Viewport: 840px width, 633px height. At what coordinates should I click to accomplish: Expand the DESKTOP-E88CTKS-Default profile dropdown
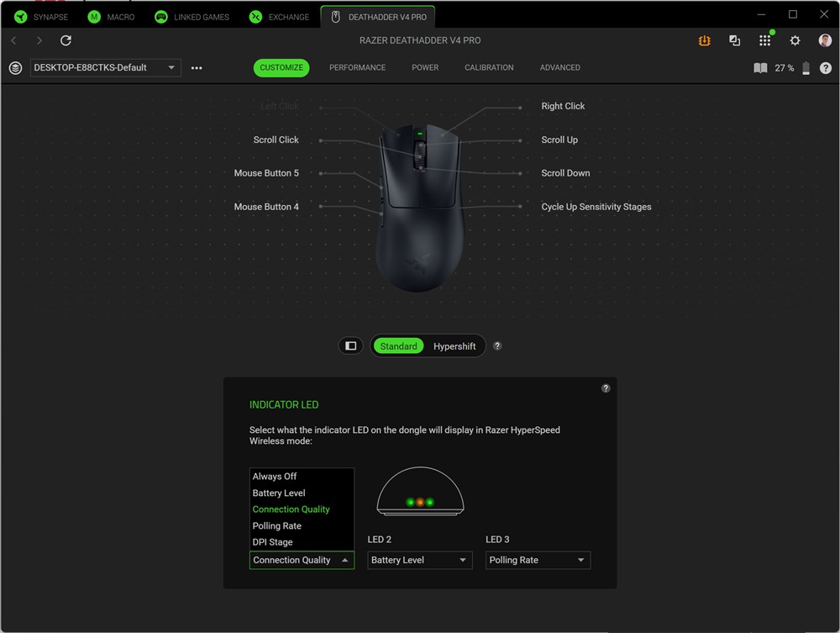click(x=105, y=68)
